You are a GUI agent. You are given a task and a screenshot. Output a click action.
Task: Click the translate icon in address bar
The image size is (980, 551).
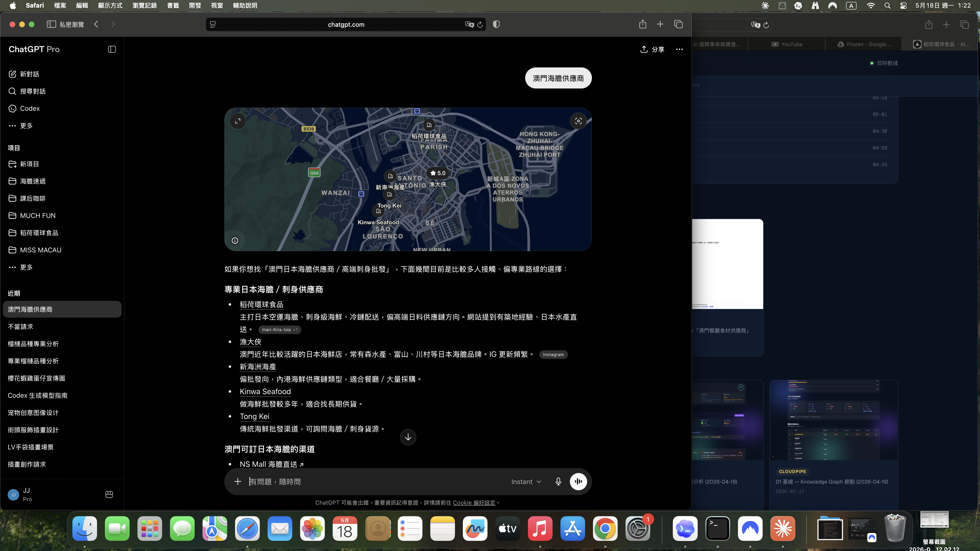point(469,24)
